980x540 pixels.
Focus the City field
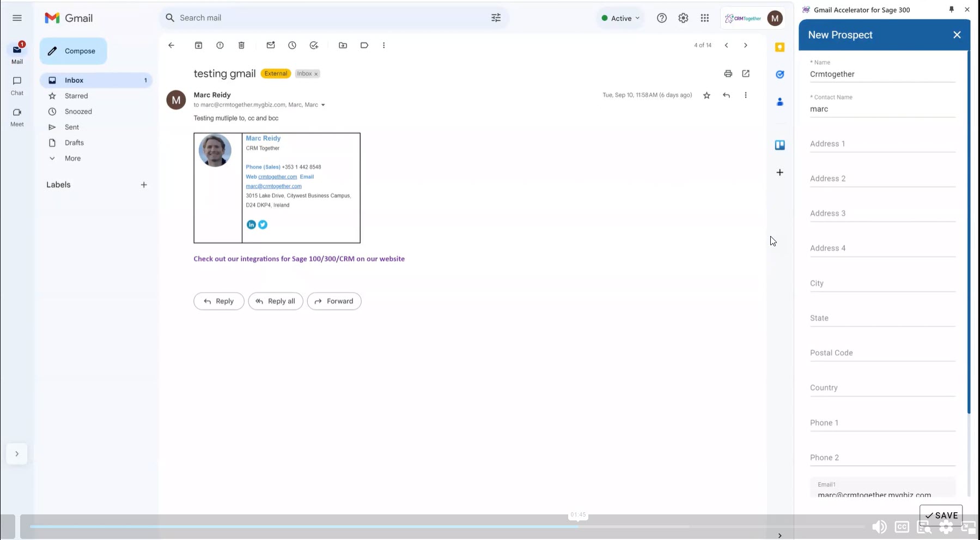pyautogui.click(x=882, y=283)
